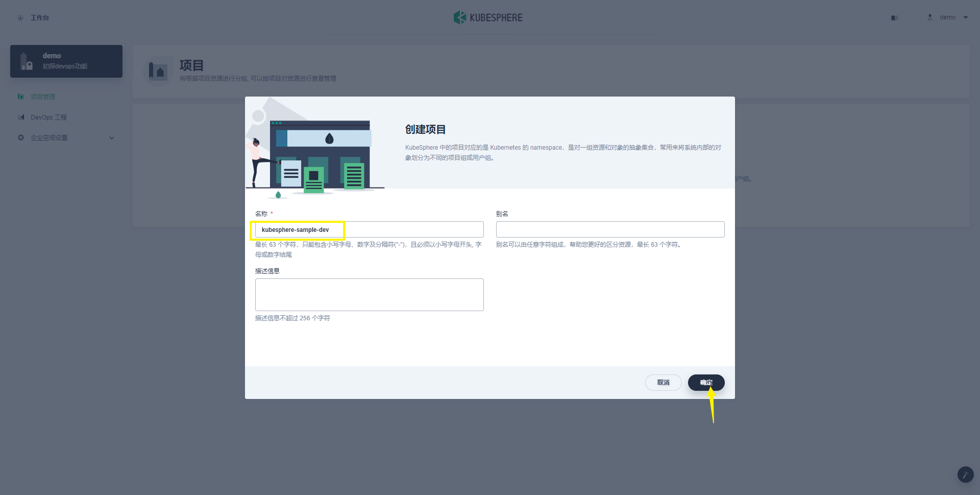Viewport: 980px width, 495px height.
Task: Click the demo workspace building icon
Action: tap(26, 61)
